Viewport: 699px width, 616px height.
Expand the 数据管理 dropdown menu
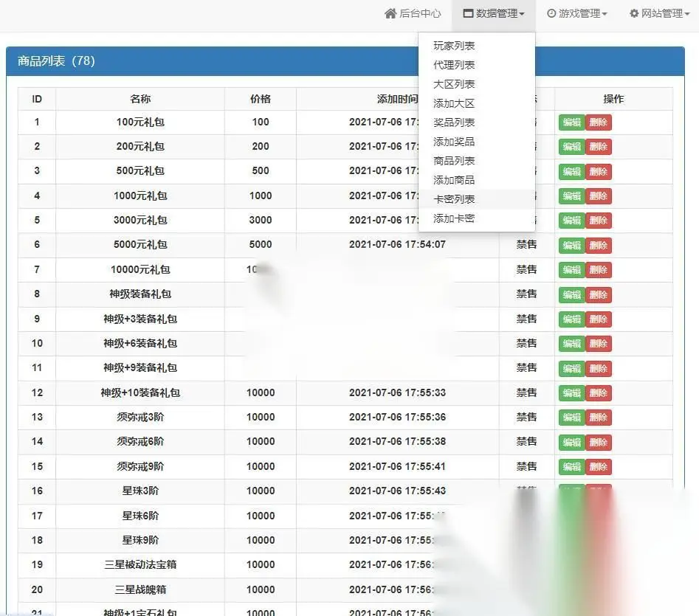pos(494,13)
